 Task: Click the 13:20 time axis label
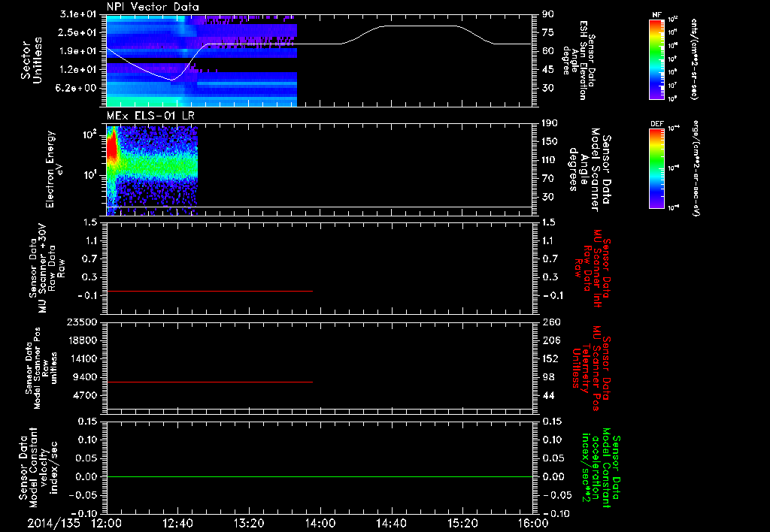coord(249,523)
